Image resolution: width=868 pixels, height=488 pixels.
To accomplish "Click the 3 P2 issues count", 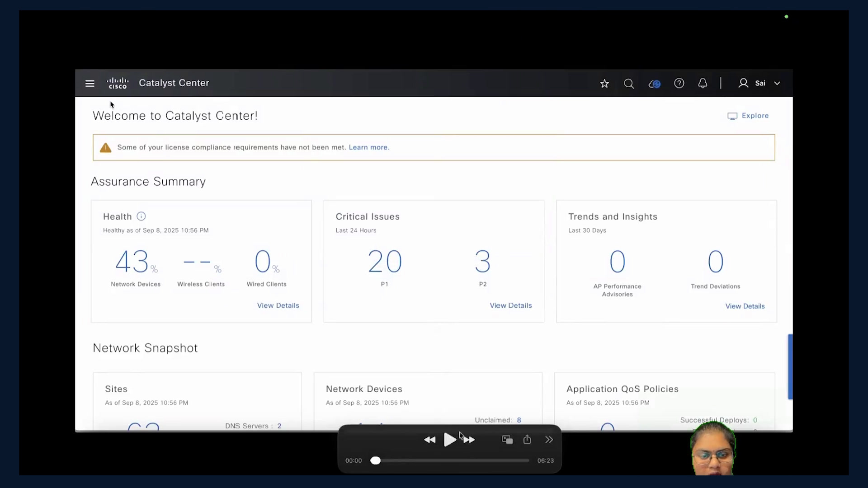I will [x=483, y=262].
